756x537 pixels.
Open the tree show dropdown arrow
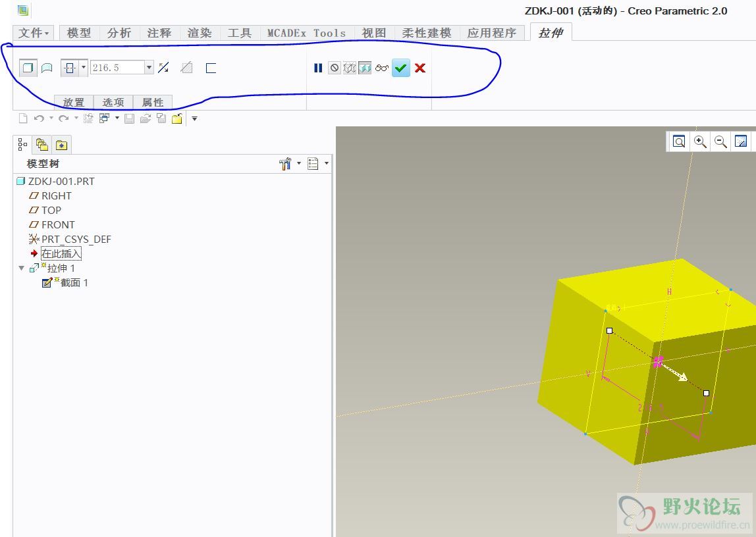(x=327, y=163)
